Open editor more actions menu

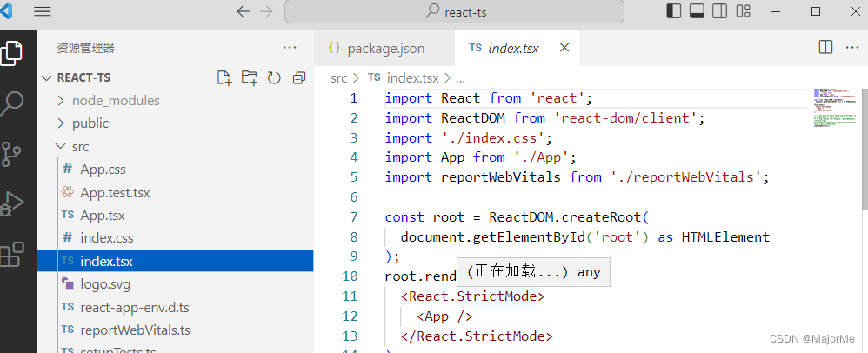coord(852,48)
